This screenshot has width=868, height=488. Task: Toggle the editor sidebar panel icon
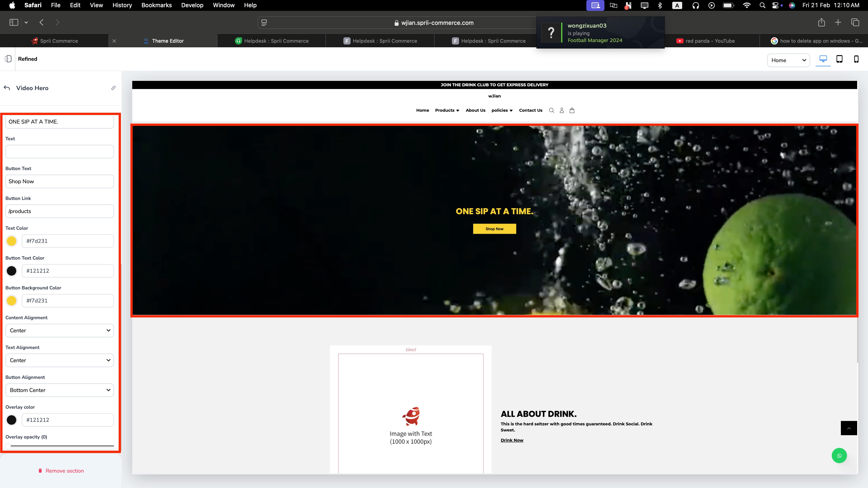pos(8,59)
